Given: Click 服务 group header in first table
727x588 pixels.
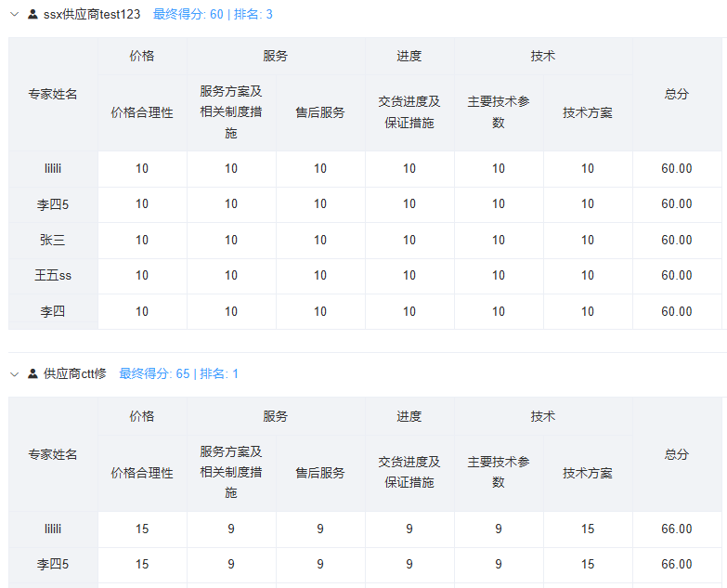Looking at the screenshot, I should click(x=276, y=56).
